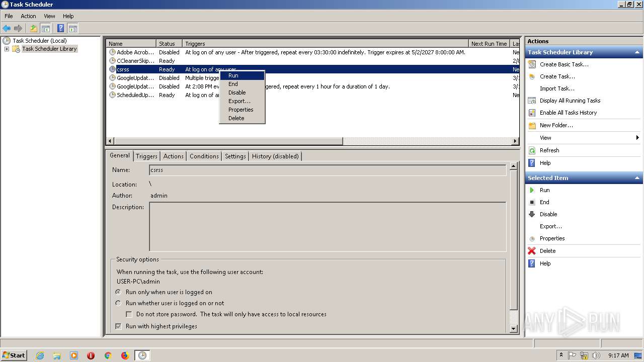The image size is (644, 362).
Task: Sort by the Next Run Time column header
Action: click(x=489, y=44)
